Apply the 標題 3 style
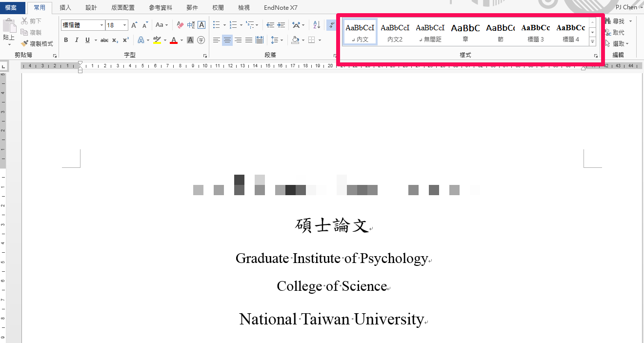Screen dimensions: 644x343 coord(536,32)
